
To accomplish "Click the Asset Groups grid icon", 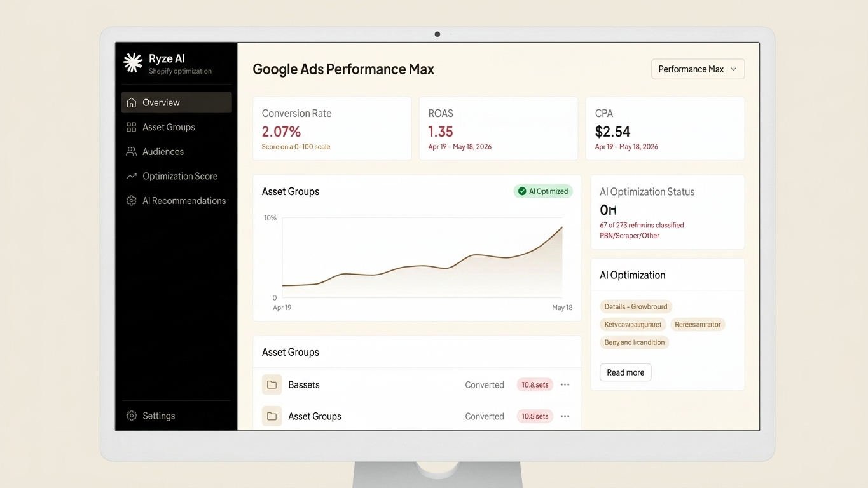I will click(x=131, y=127).
